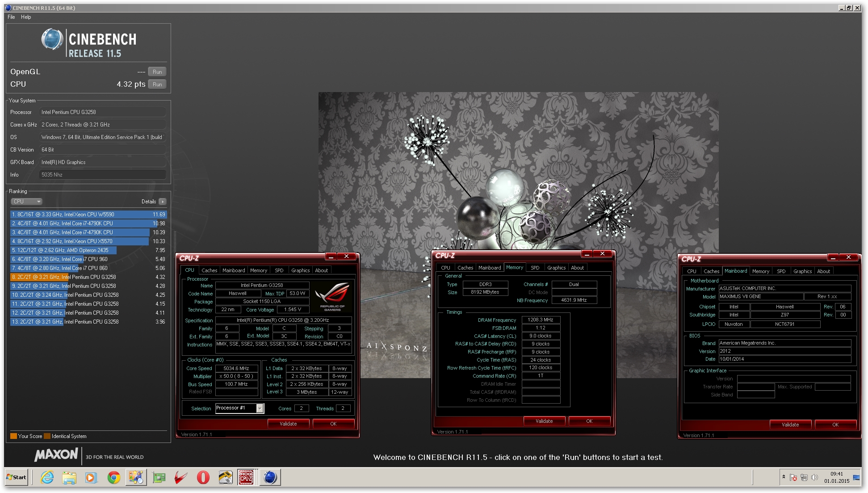
Task: Click the Core Speed value 5034.6 MHz
Action: tap(237, 368)
